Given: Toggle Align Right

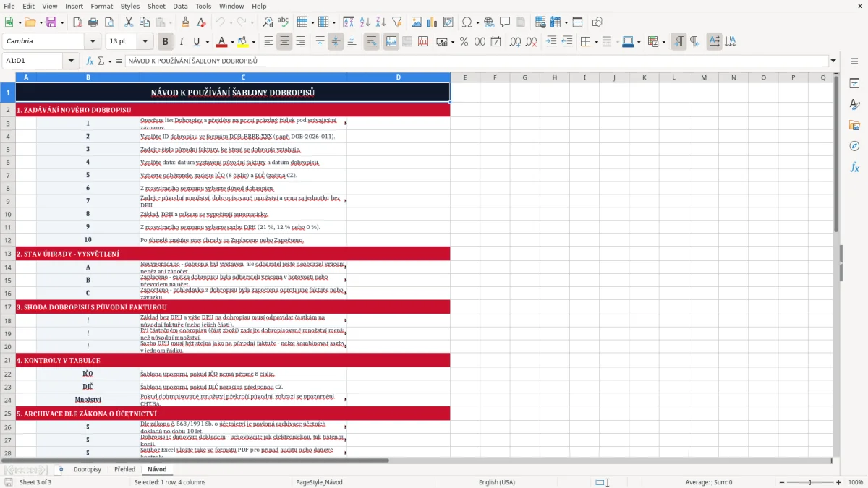Looking at the screenshot, I should [300, 42].
